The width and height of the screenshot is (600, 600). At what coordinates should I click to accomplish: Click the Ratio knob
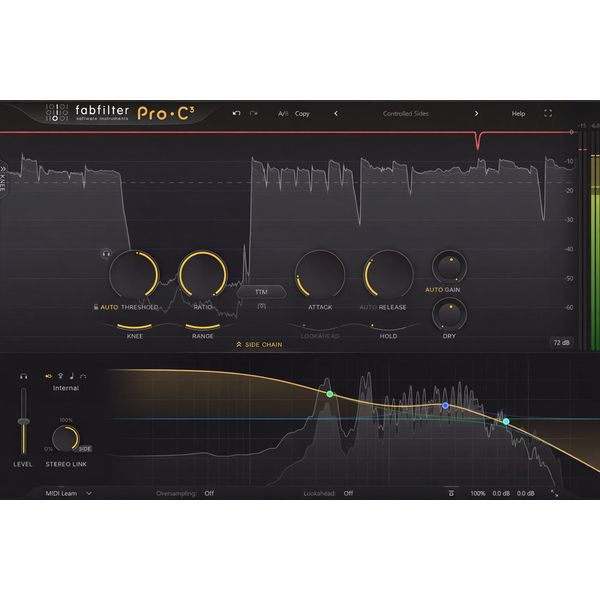(x=202, y=274)
